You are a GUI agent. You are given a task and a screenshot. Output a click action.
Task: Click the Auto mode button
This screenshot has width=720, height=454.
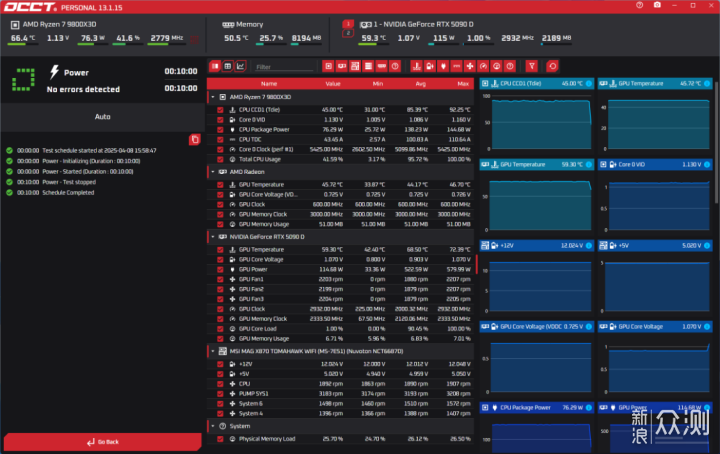103,117
